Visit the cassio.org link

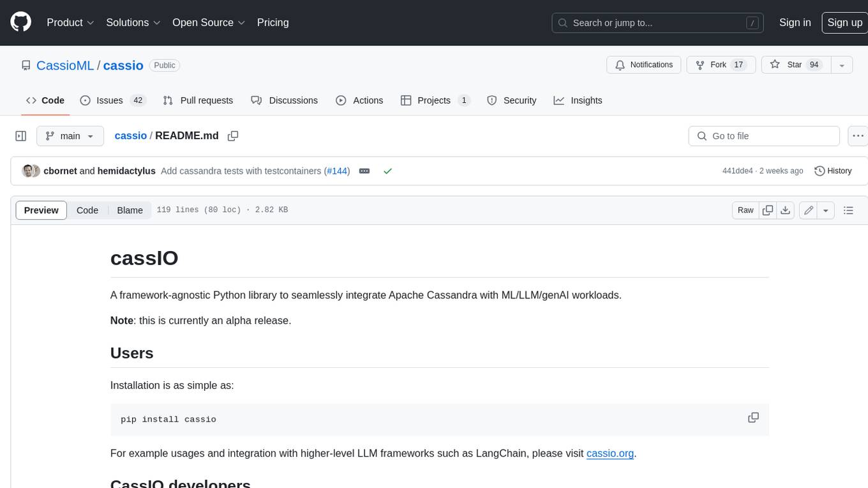tap(610, 453)
